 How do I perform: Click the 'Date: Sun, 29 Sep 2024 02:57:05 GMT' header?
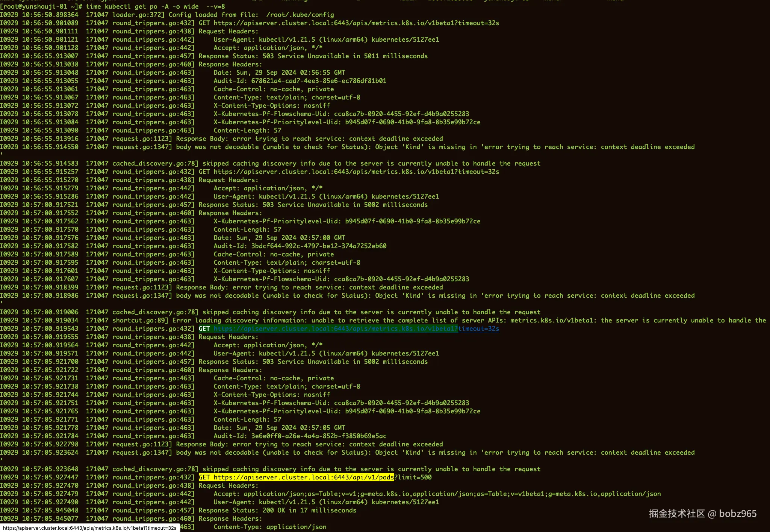click(x=279, y=428)
